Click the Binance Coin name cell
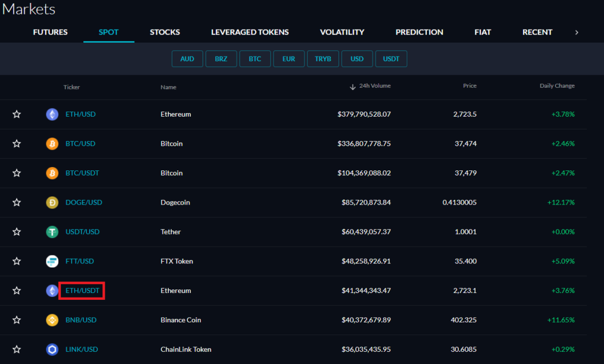Screen dimensions: 604x364 click(x=181, y=320)
